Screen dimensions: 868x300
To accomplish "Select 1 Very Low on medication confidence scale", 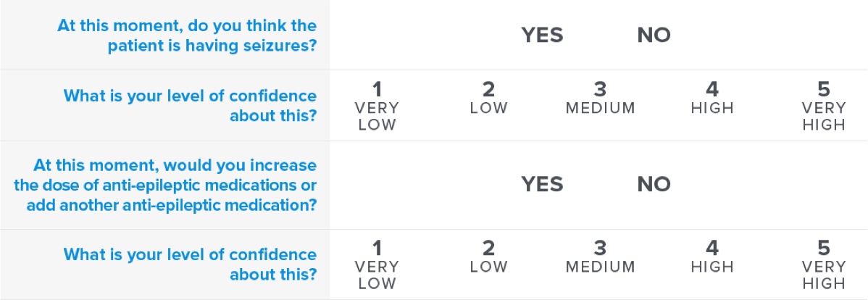I will pyautogui.click(x=377, y=264).
